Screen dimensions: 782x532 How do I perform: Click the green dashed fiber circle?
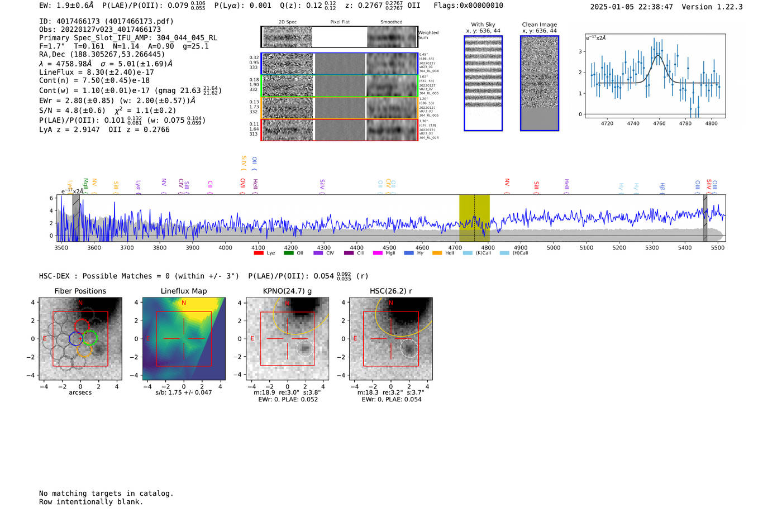90,338
